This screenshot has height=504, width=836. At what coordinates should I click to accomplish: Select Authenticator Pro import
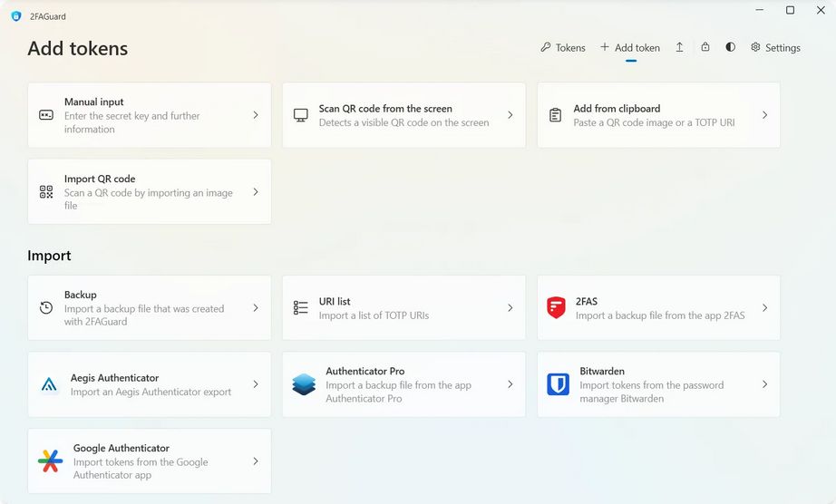(x=403, y=384)
